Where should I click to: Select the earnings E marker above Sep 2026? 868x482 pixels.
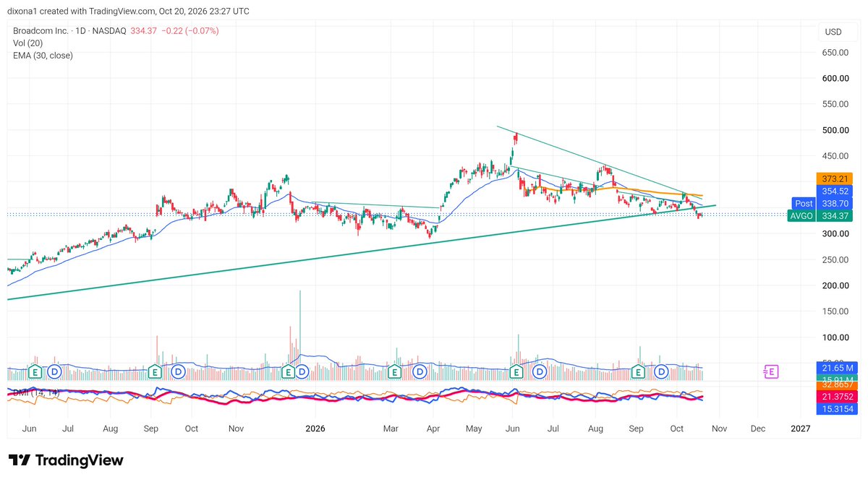coord(638,371)
